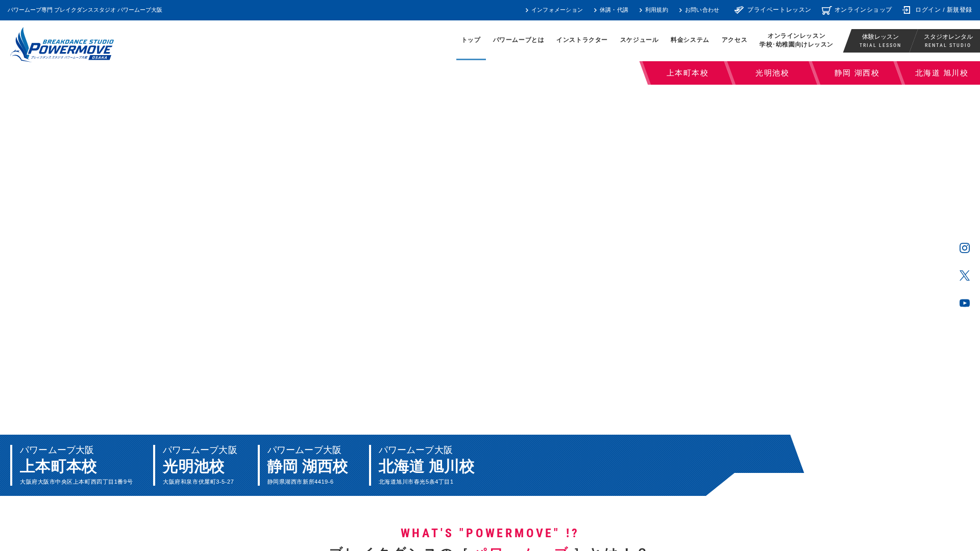Click the shopping cart icon
The image size is (980, 551).
pyautogui.click(x=826, y=10)
